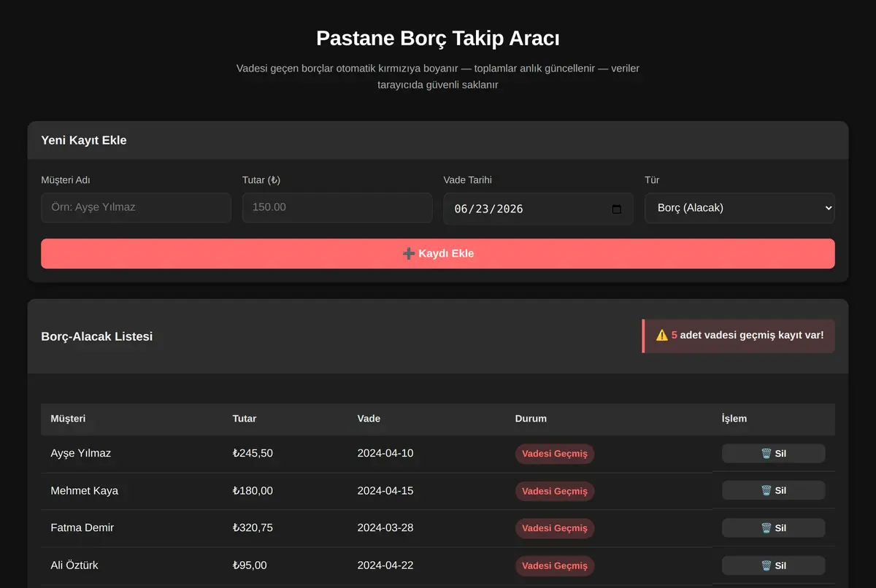Click Vadesi Geçmiş badge for Fatma Demir
Image resolution: width=876 pixels, height=588 pixels.
pyautogui.click(x=555, y=528)
